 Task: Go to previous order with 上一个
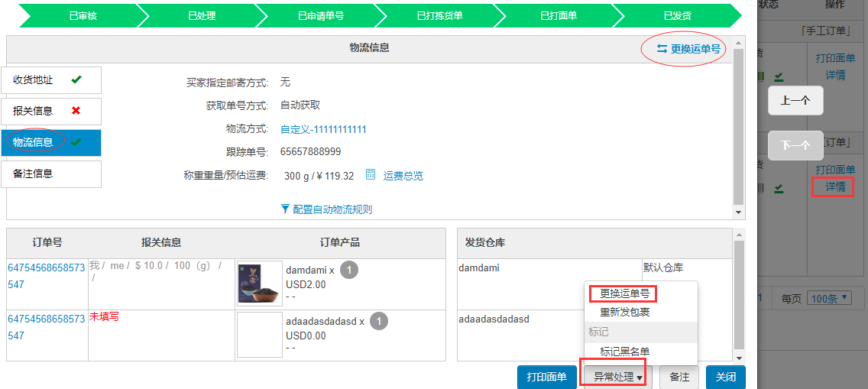coord(795,101)
